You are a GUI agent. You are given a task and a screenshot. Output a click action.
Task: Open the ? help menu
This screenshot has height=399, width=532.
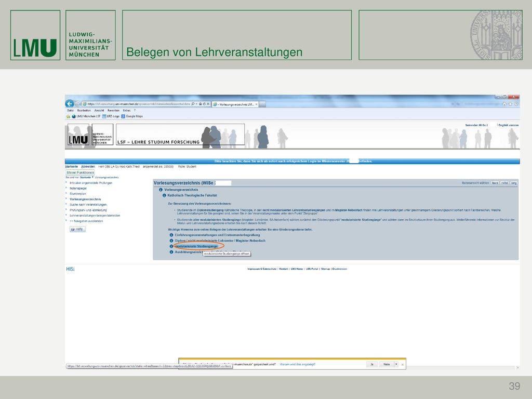(135, 110)
